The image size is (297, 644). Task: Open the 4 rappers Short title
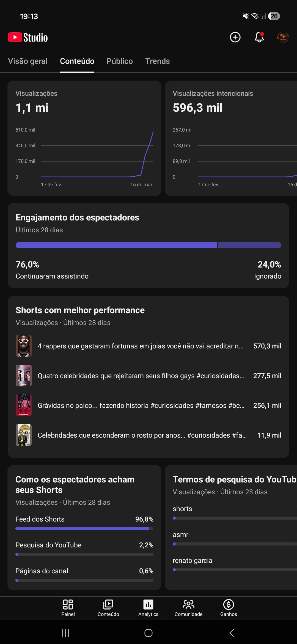tap(140, 346)
